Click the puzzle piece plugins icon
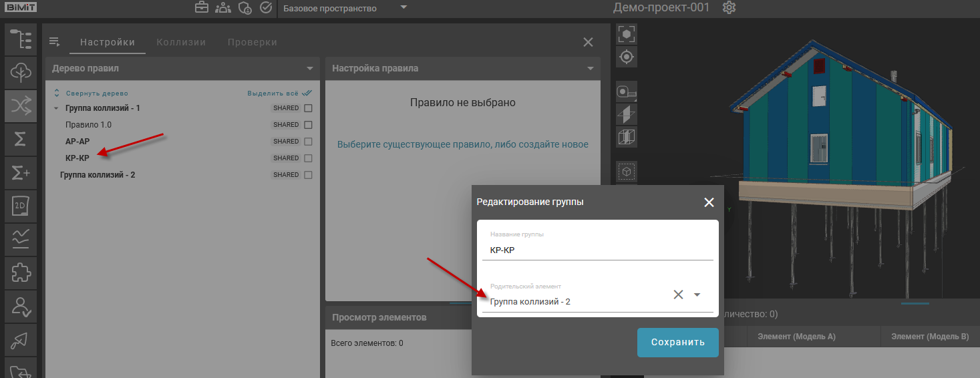The width and height of the screenshot is (980, 378). pyautogui.click(x=21, y=273)
